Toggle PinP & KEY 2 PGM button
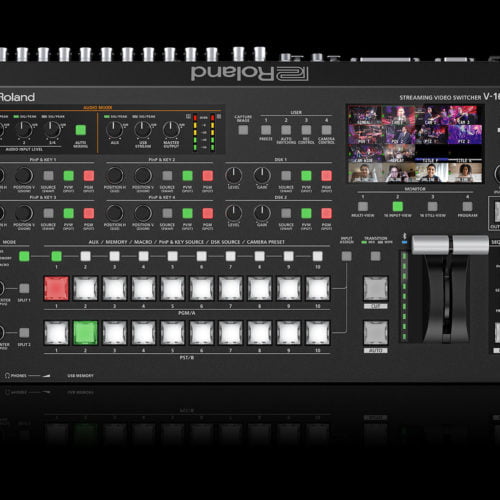 [208, 176]
